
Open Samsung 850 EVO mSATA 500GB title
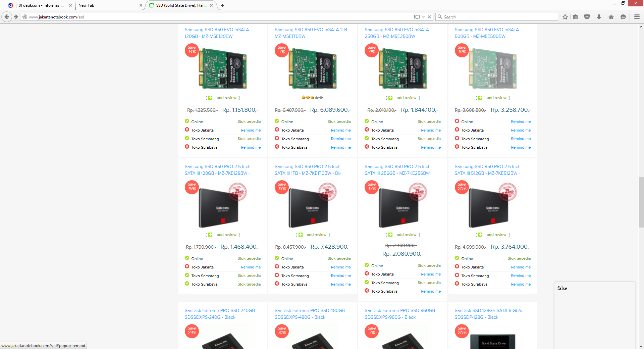(x=487, y=33)
